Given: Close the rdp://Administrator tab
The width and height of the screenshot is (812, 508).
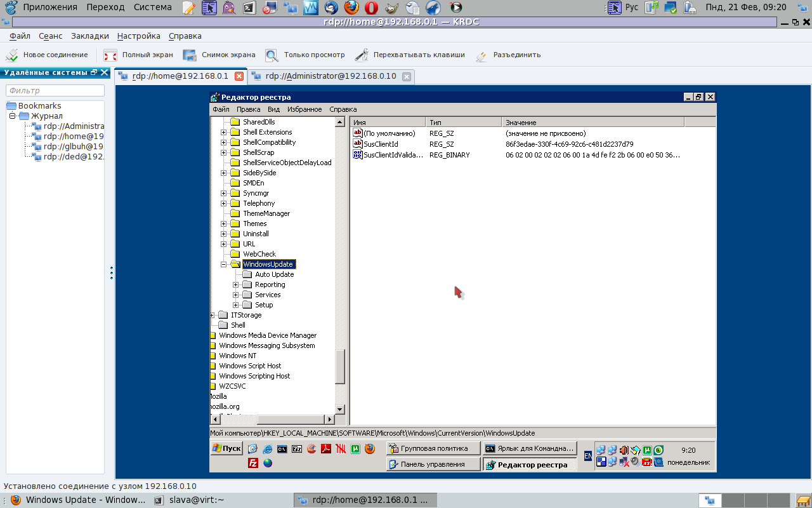Looking at the screenshot, I should (x=407, y=77).
